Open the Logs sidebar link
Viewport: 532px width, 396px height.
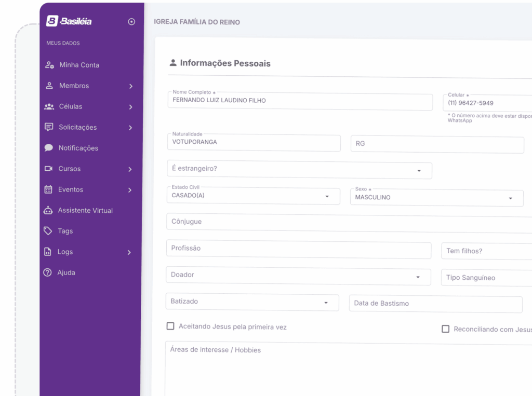pyautogui.click(x=65, y=252)
